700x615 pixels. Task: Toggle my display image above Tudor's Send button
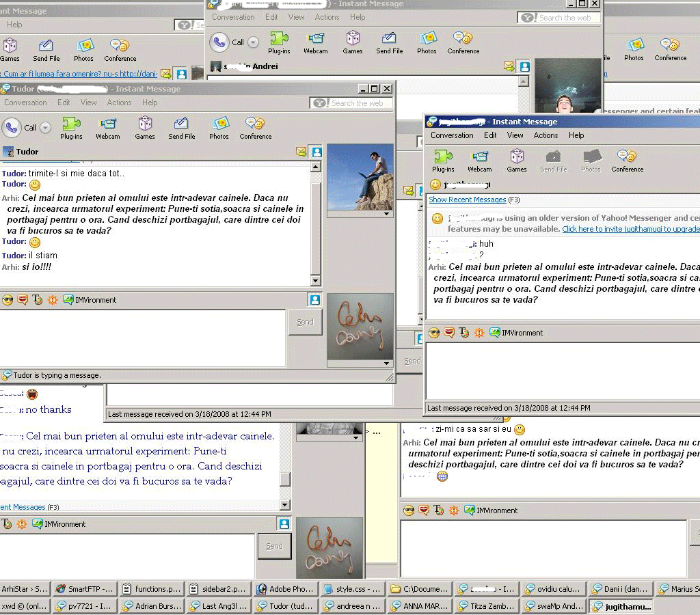pos(314,300)
